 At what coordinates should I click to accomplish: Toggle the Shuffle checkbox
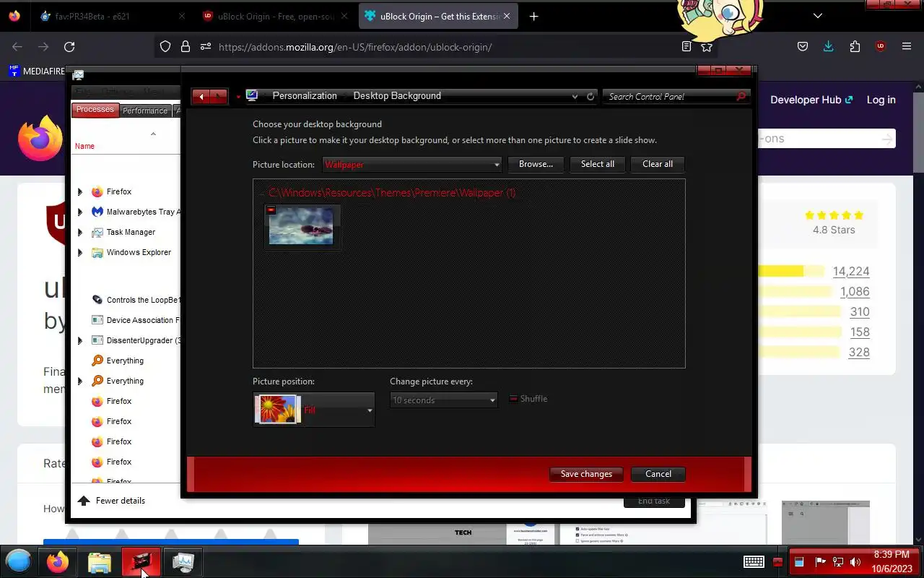click(514, 399)
